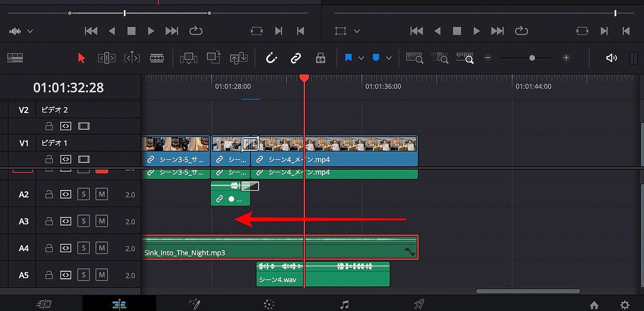Click Insert Clip toolbar icon

point(189,58)
